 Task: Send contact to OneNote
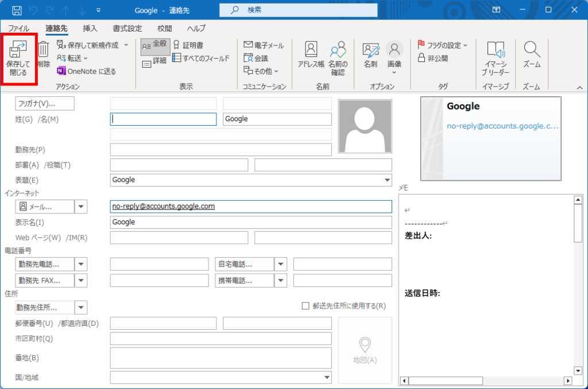click(86, 71)
